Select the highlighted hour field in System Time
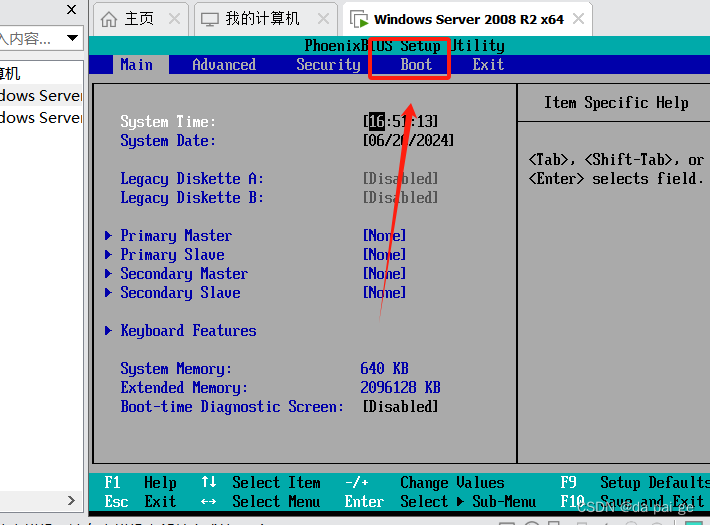The height and width of the screenshot is (525, 710). tap(376, 121)
